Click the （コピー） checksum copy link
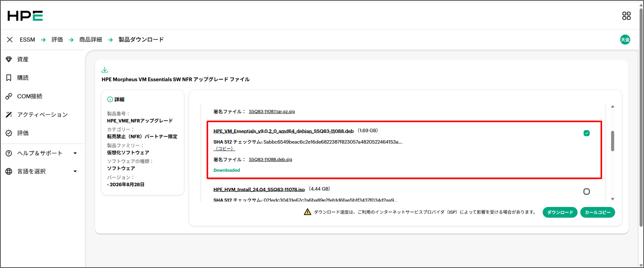Image resolution: width=644 pixels, height=268 pixels. [x=224, y=149]
